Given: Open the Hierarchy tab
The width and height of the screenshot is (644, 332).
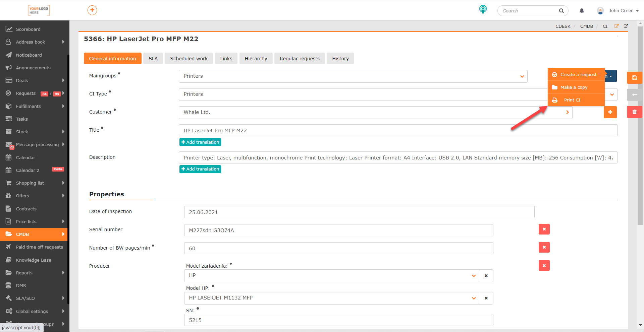Looking at the screenshot, I should [x=256, y=59].
